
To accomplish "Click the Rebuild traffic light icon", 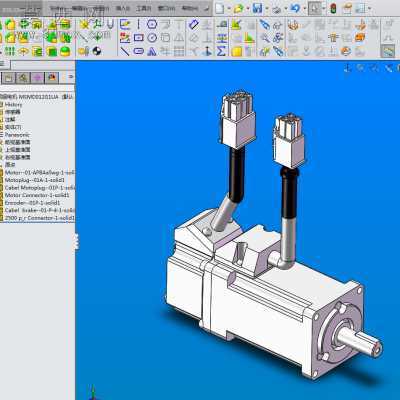I will pos(333,8).
